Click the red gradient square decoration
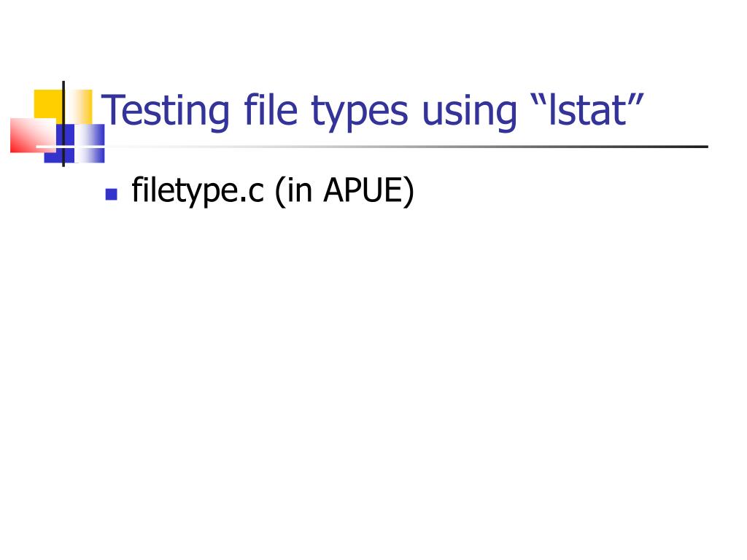 tap(33, 136)
